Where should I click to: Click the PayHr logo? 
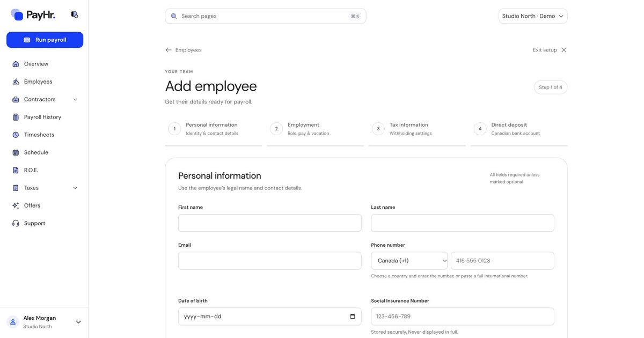click(33, 15)
